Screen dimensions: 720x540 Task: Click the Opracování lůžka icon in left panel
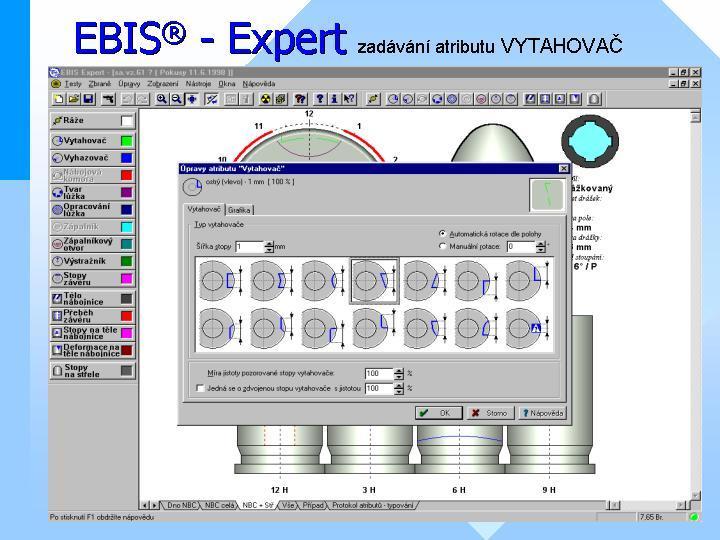[x=57, y=210]
